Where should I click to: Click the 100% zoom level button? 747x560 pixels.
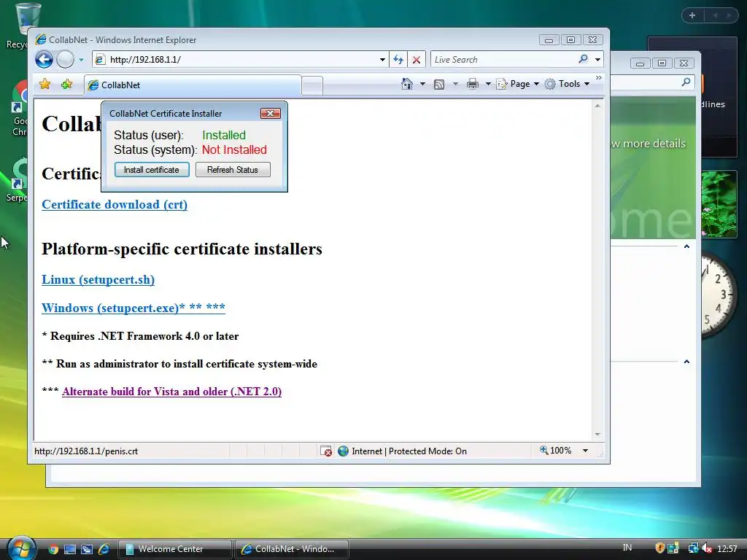(x=555, y=451)
